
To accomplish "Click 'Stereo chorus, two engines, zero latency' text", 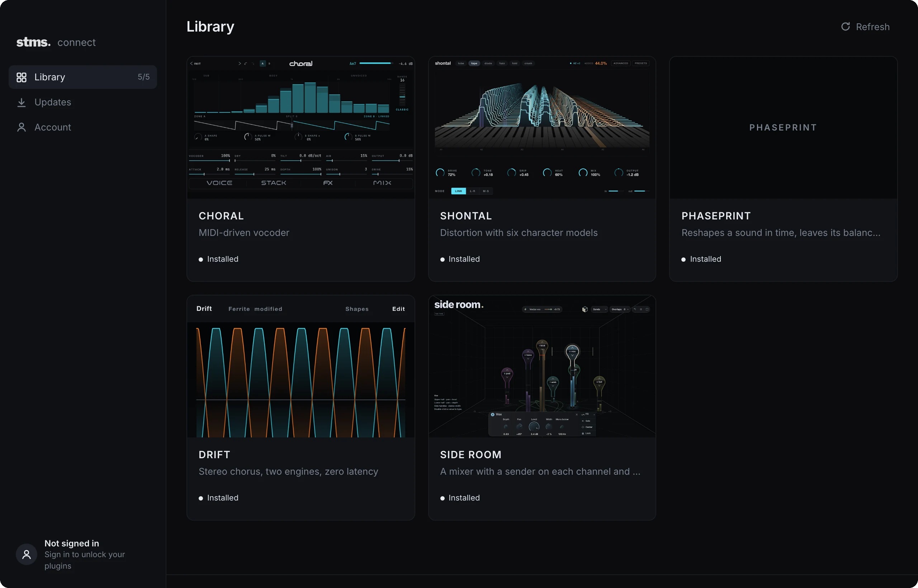I will pos(288,471).
